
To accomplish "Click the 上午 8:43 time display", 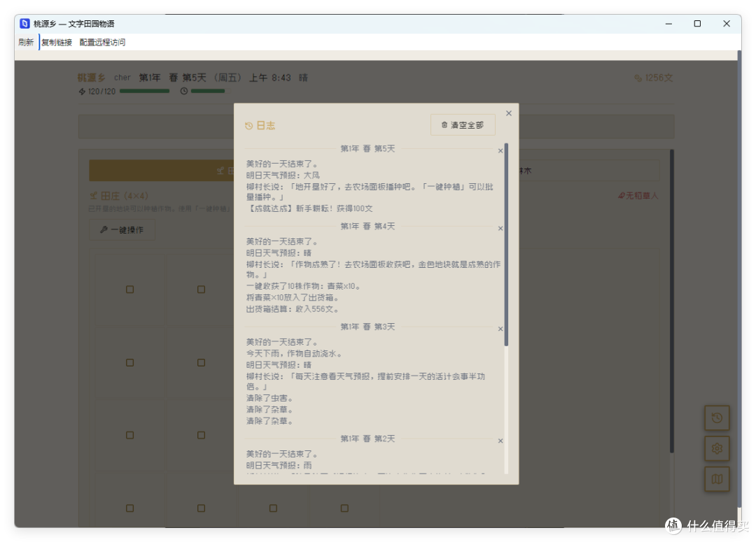I will (269, 78).
